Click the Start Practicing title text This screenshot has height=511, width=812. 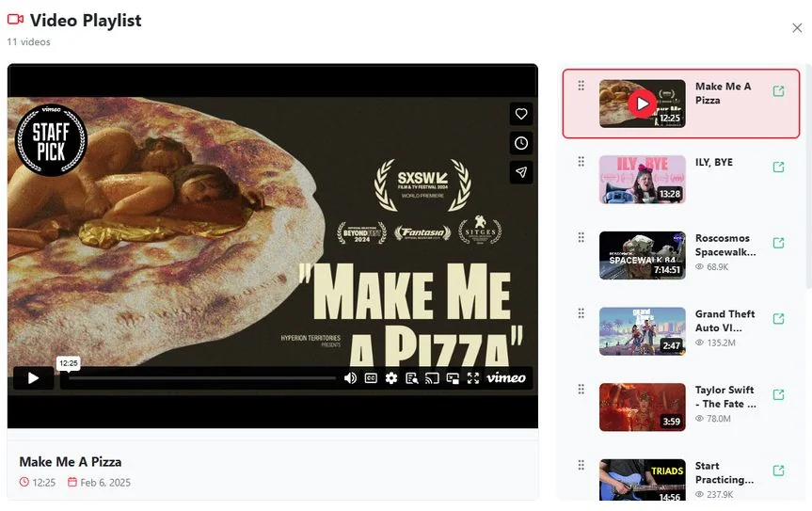click(x=724, y=472)
